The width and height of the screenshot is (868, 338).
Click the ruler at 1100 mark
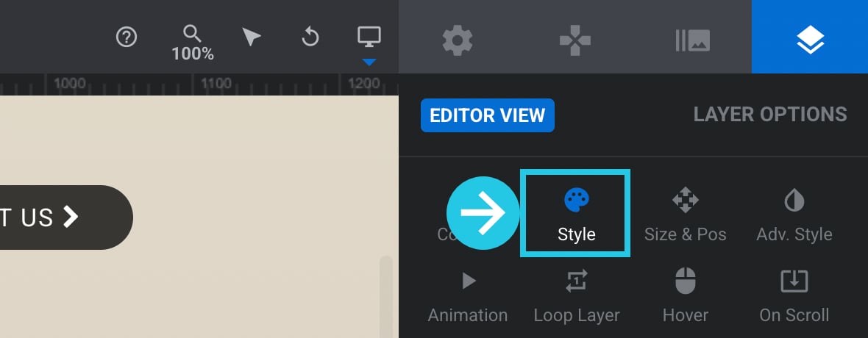point(216,84)
